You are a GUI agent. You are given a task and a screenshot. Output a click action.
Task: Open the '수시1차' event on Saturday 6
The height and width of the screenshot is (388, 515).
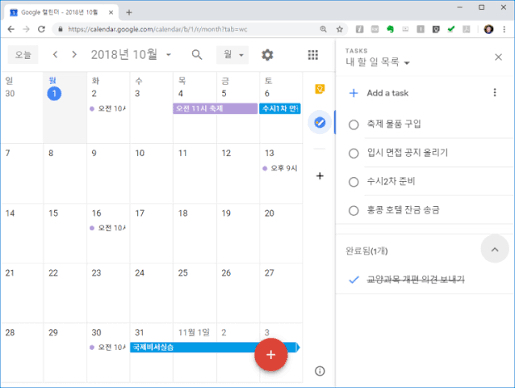[280, 108]
